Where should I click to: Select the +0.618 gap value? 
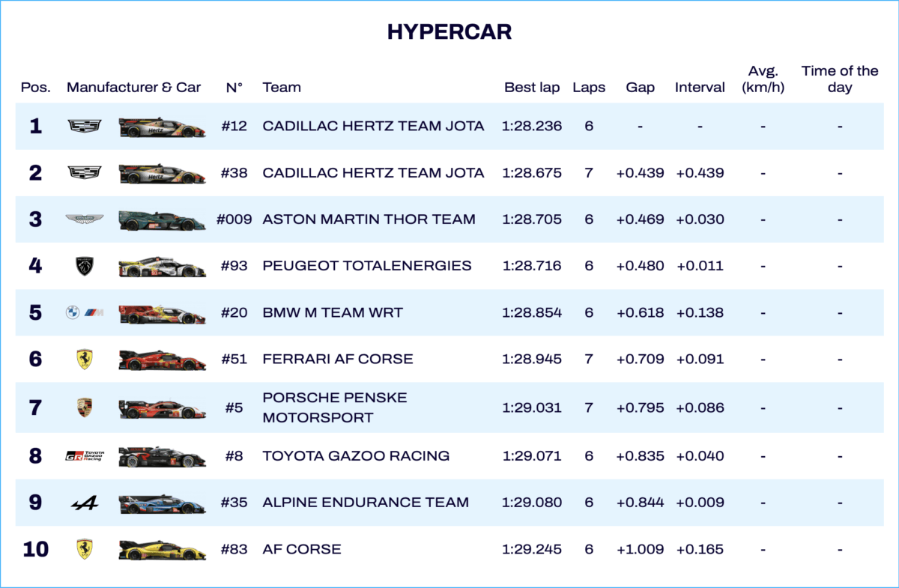point(641,313)
